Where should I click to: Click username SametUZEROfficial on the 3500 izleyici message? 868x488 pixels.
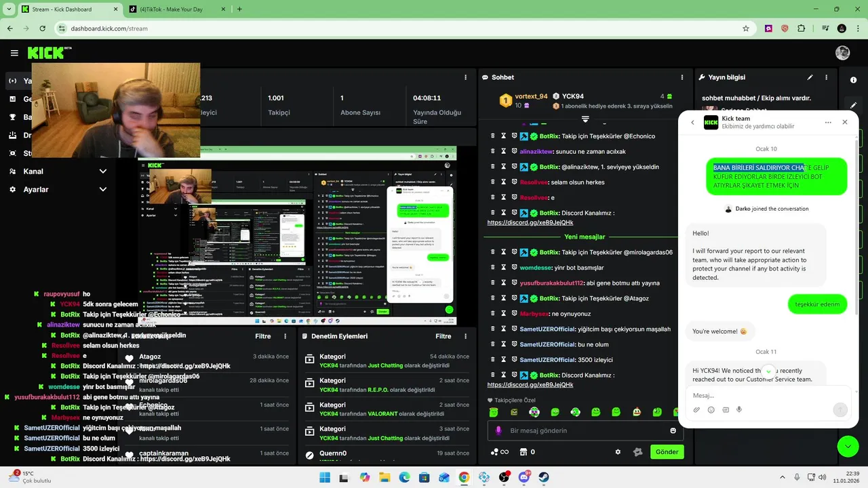coord(547,359)
